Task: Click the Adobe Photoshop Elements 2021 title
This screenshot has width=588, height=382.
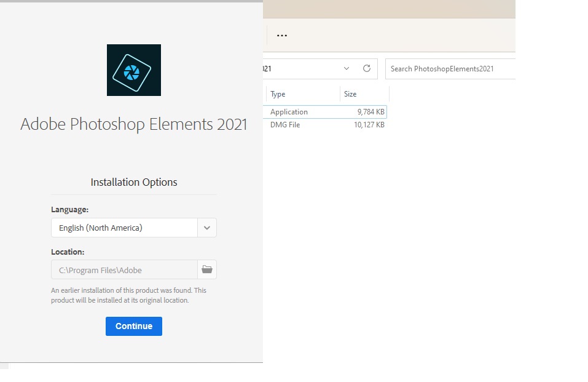Action: [x=133, y=124]
